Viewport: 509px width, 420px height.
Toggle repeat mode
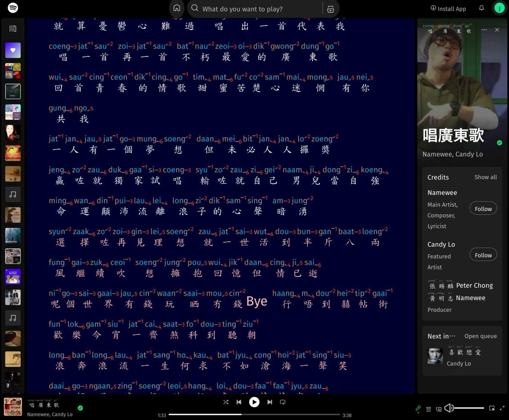(x=283, y=402)
